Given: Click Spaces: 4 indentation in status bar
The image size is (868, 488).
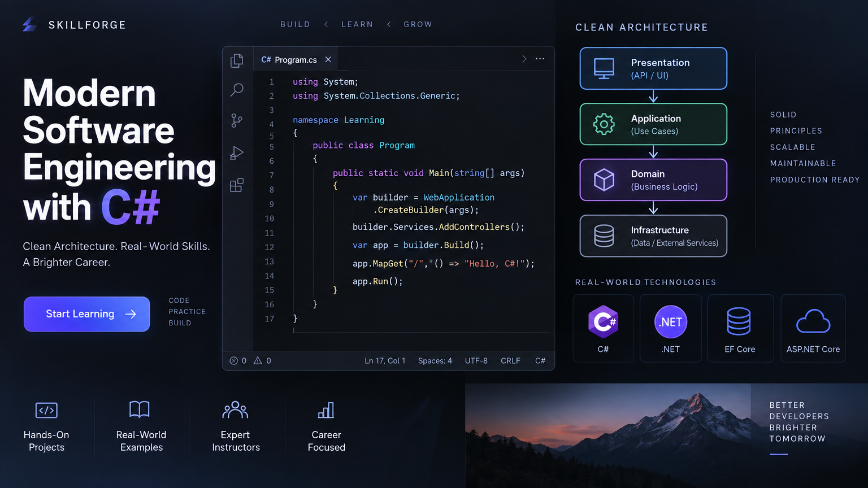Looking at the screenshot, I should click(435, 360).
